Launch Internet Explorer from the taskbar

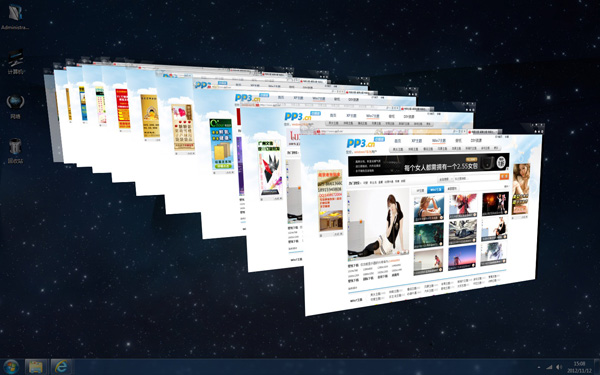61,367
